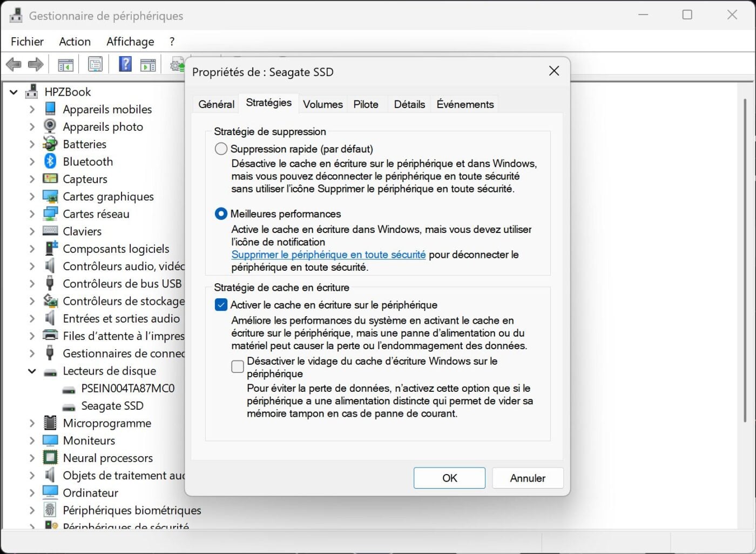Click the Forward arrow toolbar icon
This screenshot has width=756, height=554.
click(36, 65)
